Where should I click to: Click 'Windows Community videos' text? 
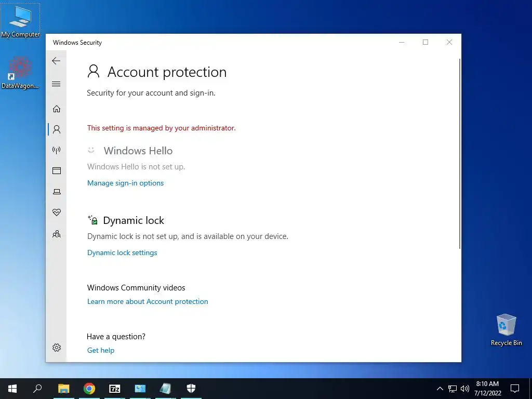136,288
